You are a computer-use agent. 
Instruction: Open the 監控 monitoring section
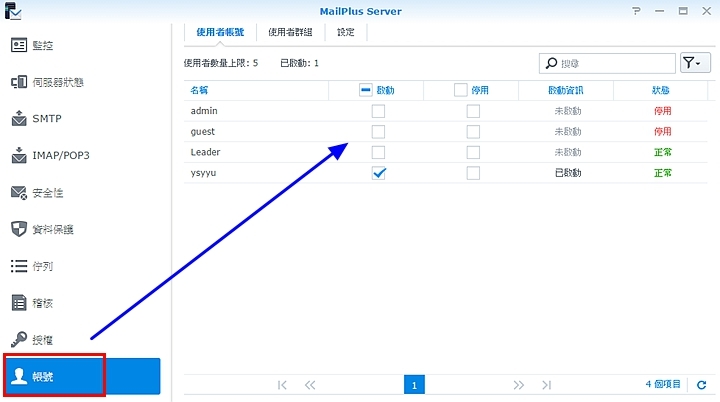(x=32, y=45)
